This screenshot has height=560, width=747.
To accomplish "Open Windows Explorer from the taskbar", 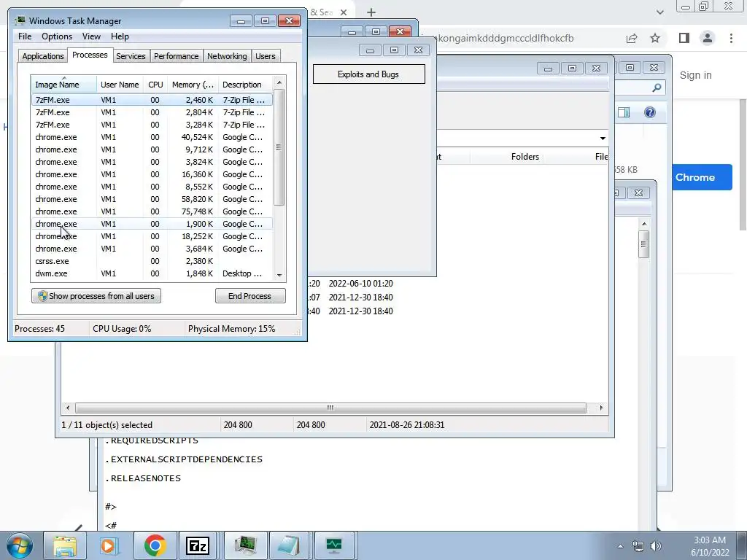I will pos(65,545).
